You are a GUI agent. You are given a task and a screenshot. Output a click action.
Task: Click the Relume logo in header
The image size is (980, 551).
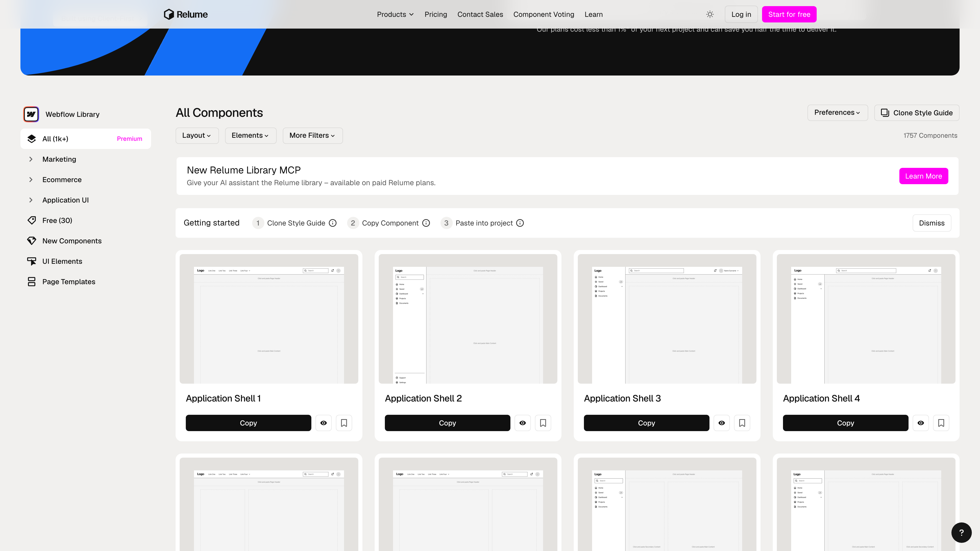[x=186, y=15]
